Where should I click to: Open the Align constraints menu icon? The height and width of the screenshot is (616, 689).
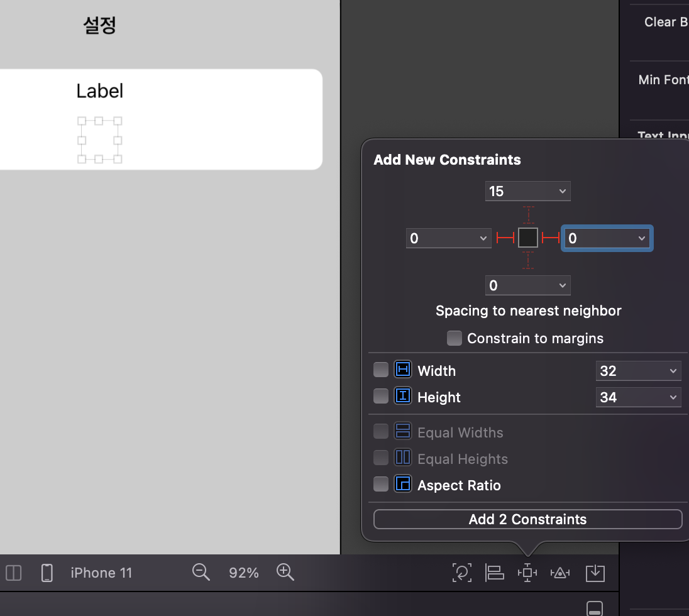pos(494,573)
